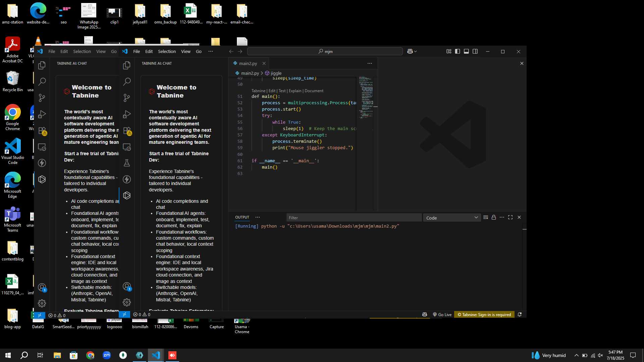This screenshot has width=644, height=362.
Task: Select the main2.py editor tab
Action: pyautogui.click(x=248, y=63)
